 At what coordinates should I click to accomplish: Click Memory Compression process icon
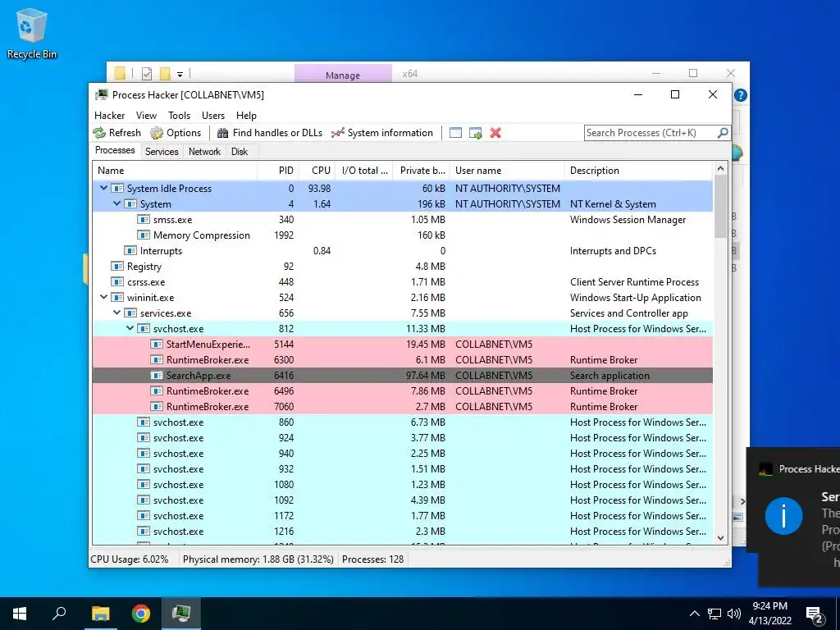tap(143, 235)
